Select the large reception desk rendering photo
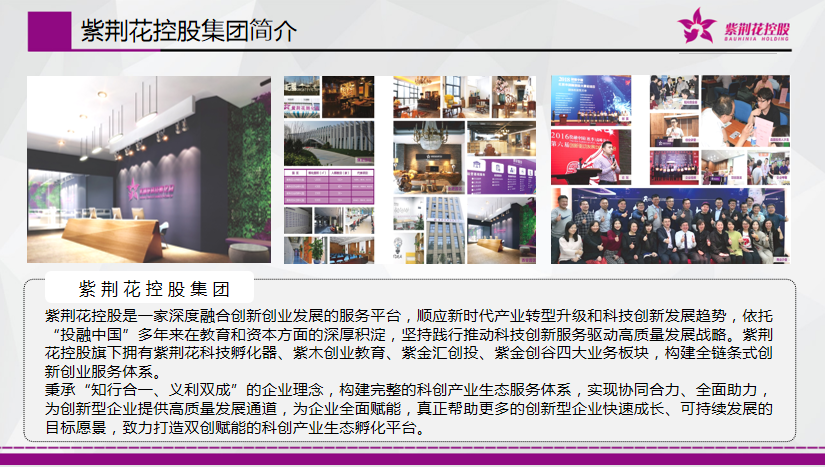The width and height of the screenshot is (825, 467). (149, 169)
